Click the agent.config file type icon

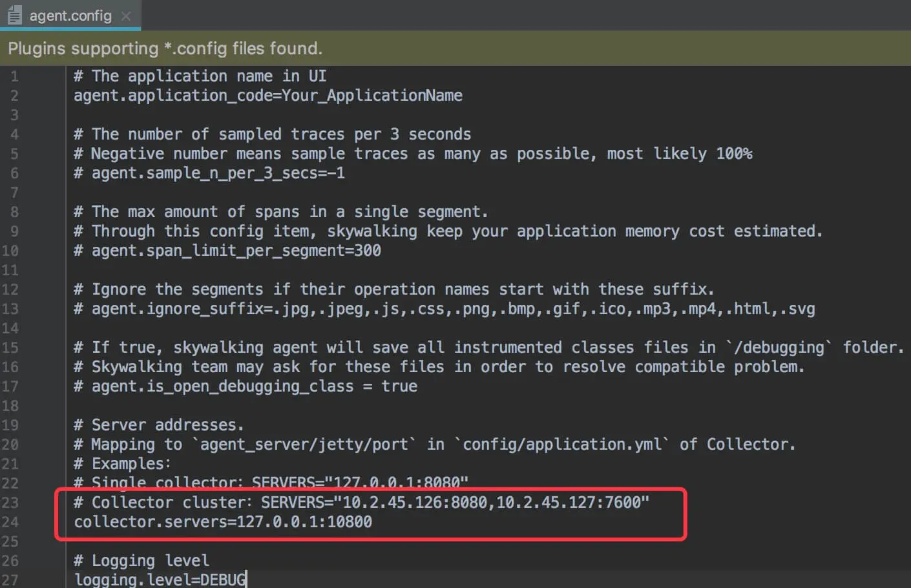14,16
